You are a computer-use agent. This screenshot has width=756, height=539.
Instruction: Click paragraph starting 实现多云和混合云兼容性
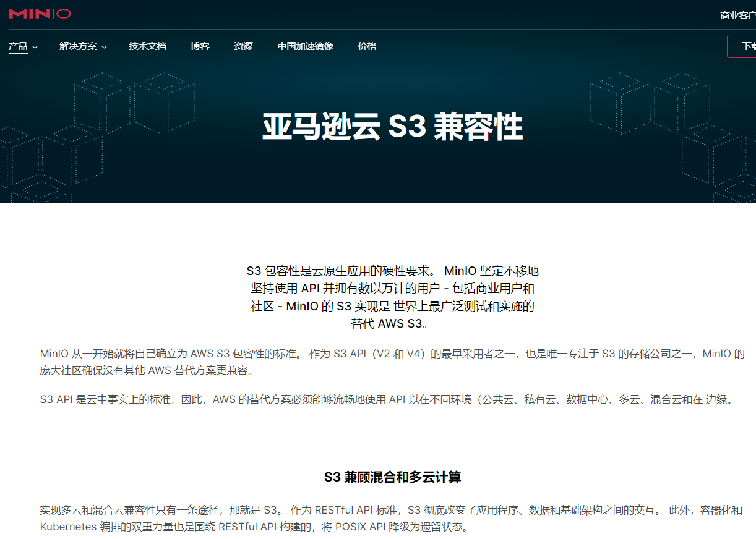pos(391,519)
